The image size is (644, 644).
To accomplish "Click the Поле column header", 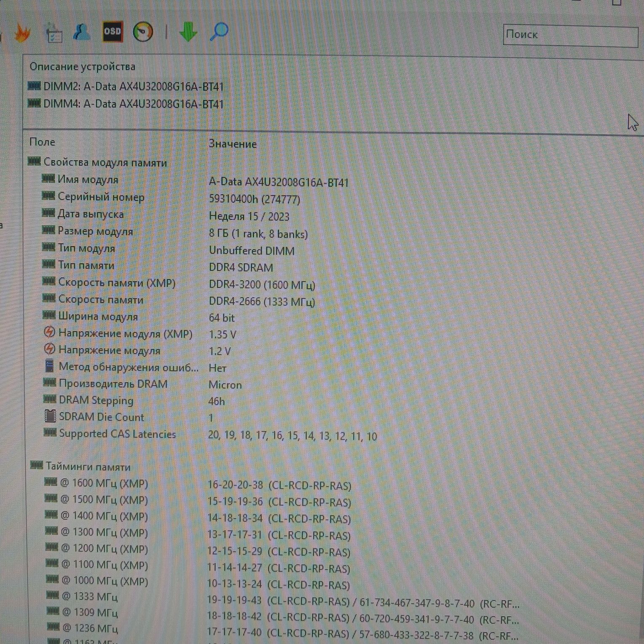I will pos(42,142).
